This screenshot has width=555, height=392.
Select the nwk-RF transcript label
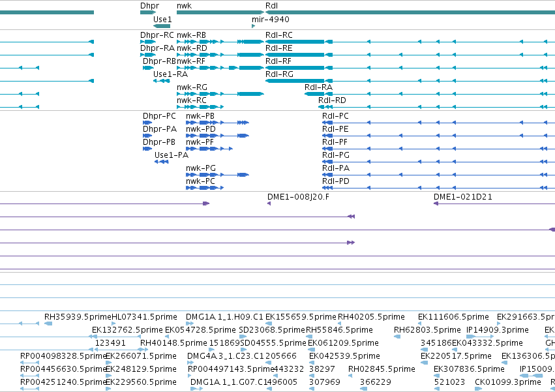tap(191, 61)
